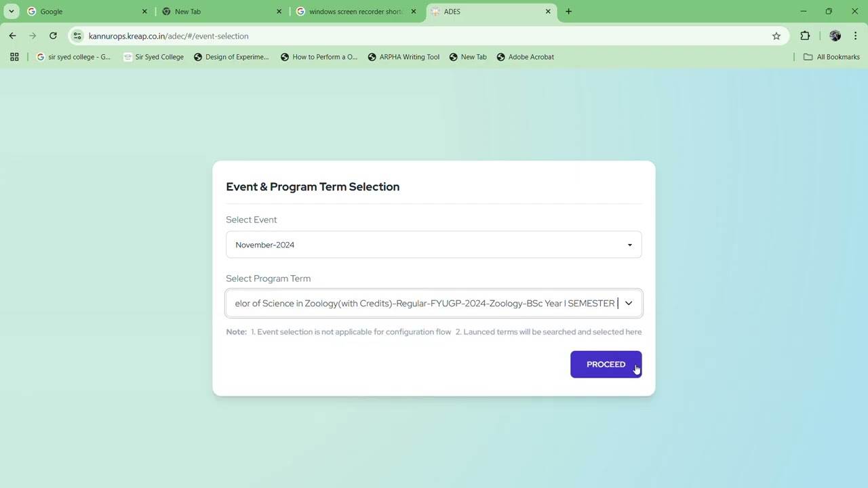Open the Extensions puzzle icon
The width and height of the screenshot is (868, 488).
(x=805, y=36)
